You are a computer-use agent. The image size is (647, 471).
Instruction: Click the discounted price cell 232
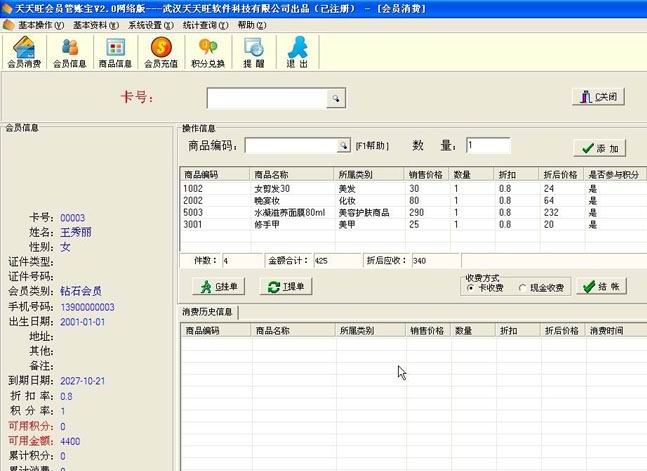tap(551, 213)
